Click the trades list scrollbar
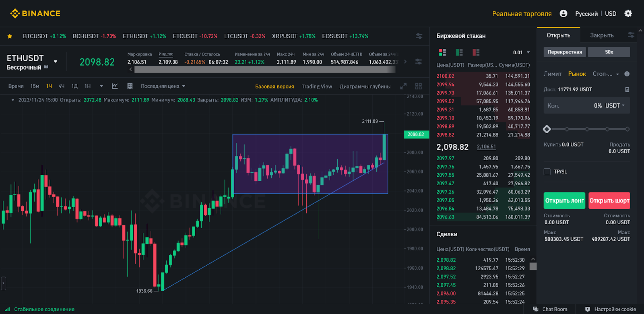This screenshot has height=314, width=644. coord(533,266)
